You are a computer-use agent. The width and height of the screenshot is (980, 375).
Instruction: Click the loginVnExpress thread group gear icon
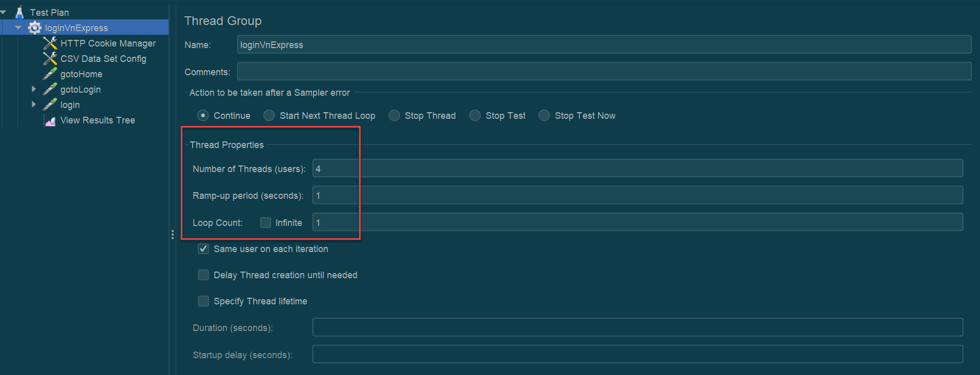35,28
